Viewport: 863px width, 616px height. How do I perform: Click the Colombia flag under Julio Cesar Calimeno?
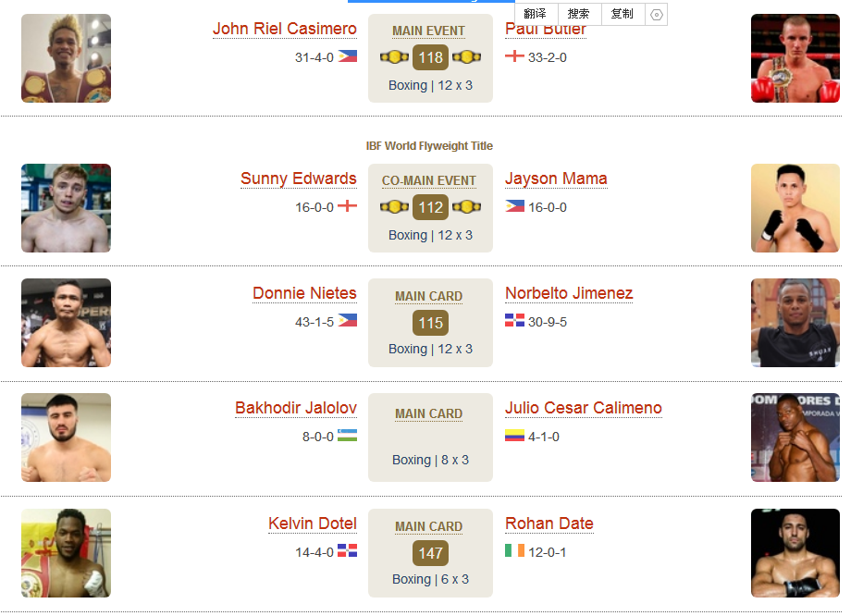pyautogui.click(x=514, y=436)
